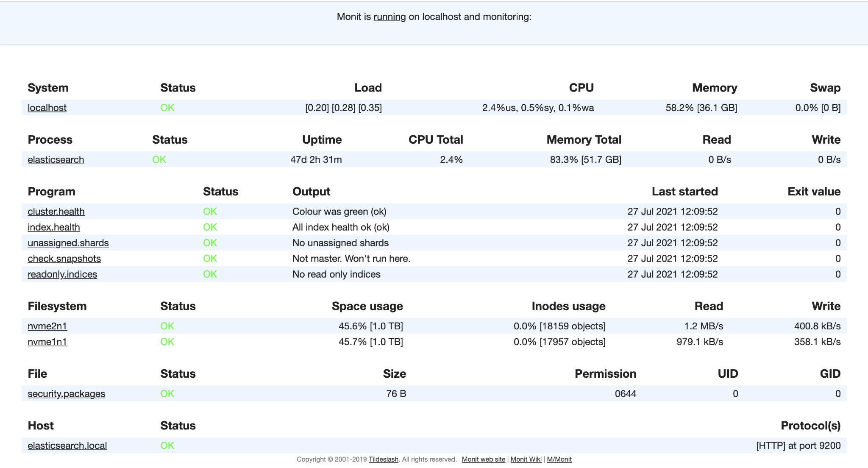Open cluster.health program details
Image resolution: width=868 pixels, height=468 pixels.
point(56,212)
